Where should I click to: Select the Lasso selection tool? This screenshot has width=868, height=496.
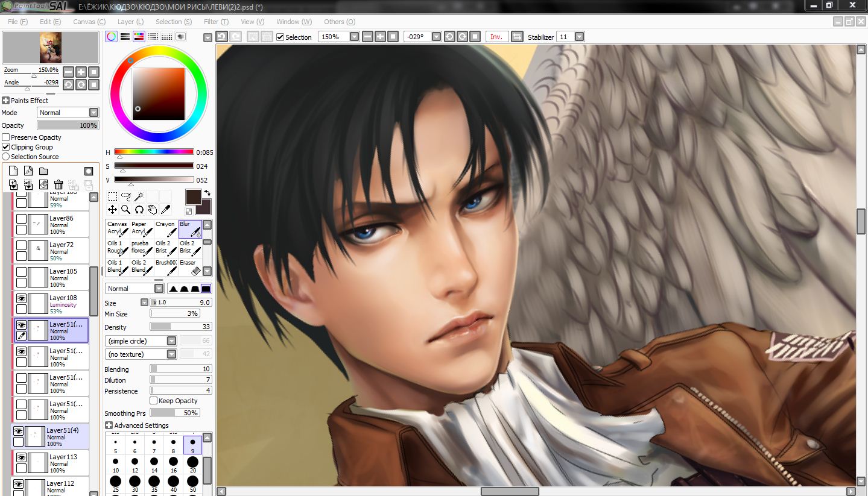tap(125, 196)
